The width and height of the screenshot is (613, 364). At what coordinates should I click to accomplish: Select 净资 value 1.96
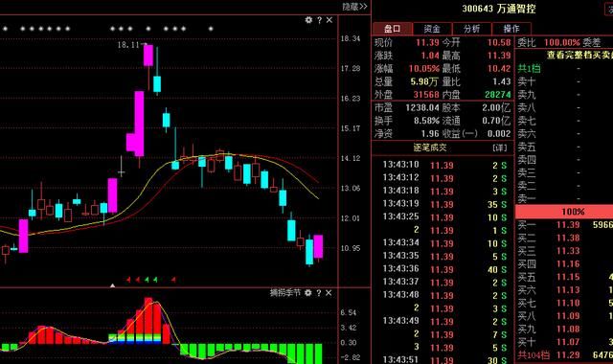(x=430, y=133)
